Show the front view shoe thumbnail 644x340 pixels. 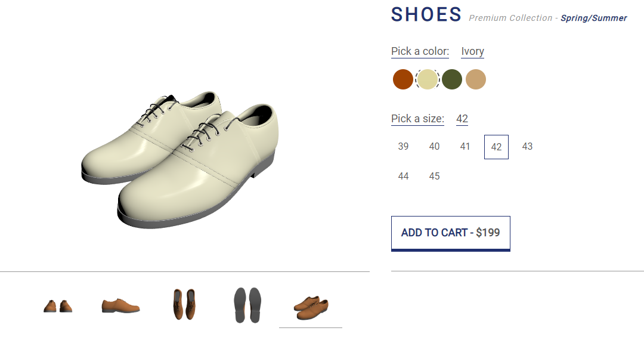(x=58, y=306)
